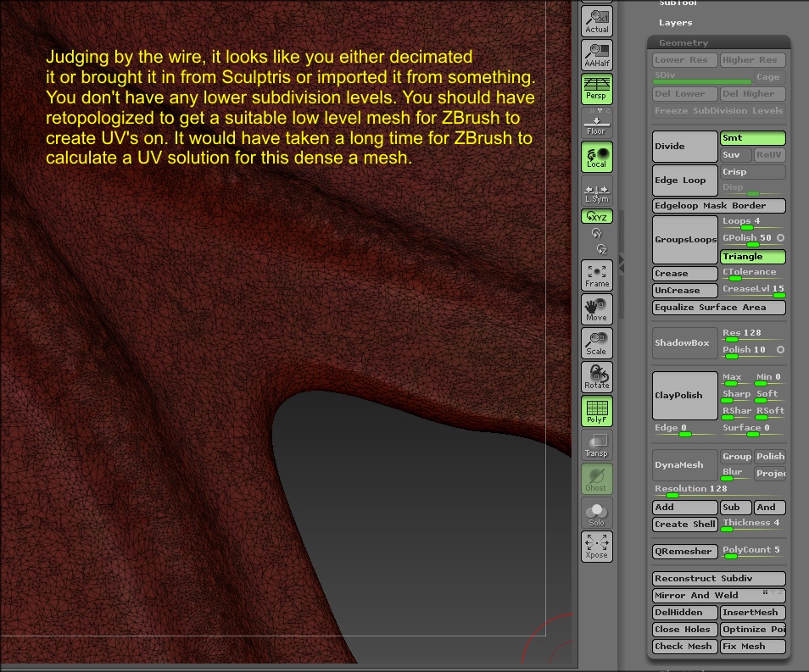Click Mirror And Weld button
Image resolution: width=809 pixels, height=672 pixels.
(719, 596)
